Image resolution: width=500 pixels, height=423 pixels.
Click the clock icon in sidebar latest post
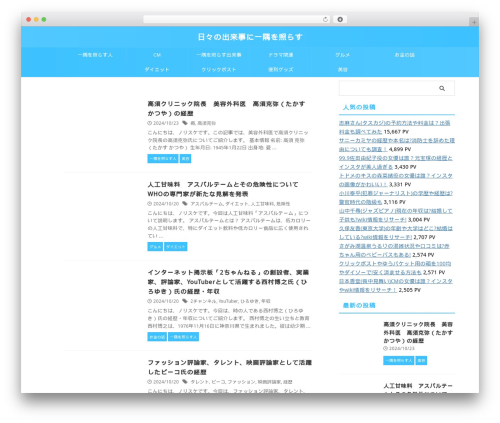pyautogui.click(x=385, y=348)
